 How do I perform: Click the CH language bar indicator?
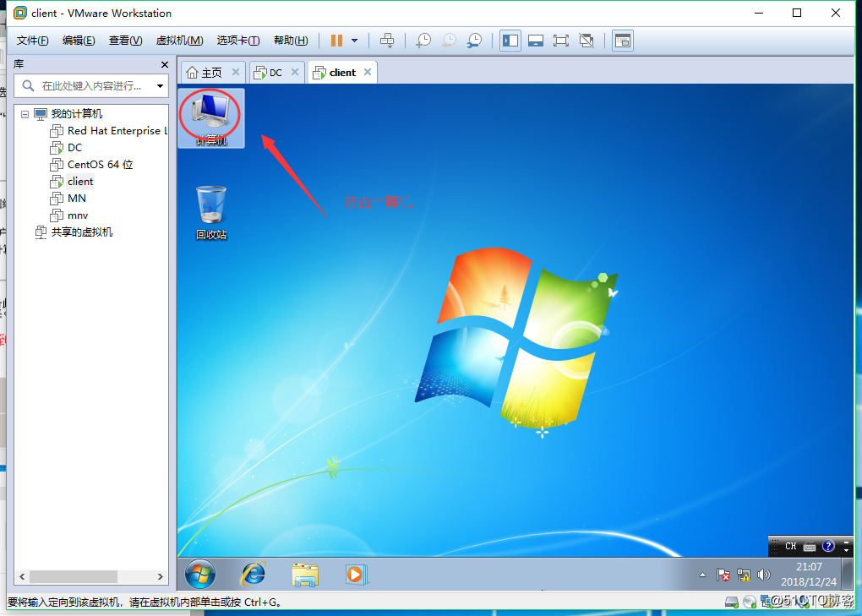pos(790,546)
